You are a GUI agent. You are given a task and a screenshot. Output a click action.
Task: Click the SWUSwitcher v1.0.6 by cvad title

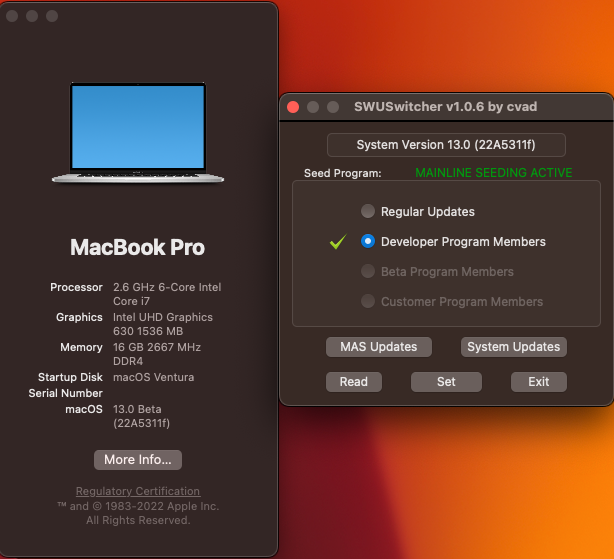tap(446, 107)
